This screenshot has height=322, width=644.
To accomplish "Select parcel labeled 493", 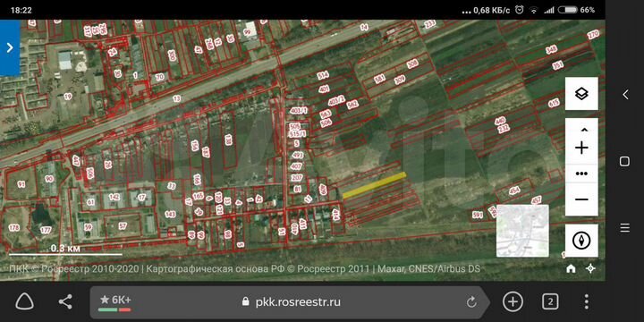I will (x=297, y=155).
